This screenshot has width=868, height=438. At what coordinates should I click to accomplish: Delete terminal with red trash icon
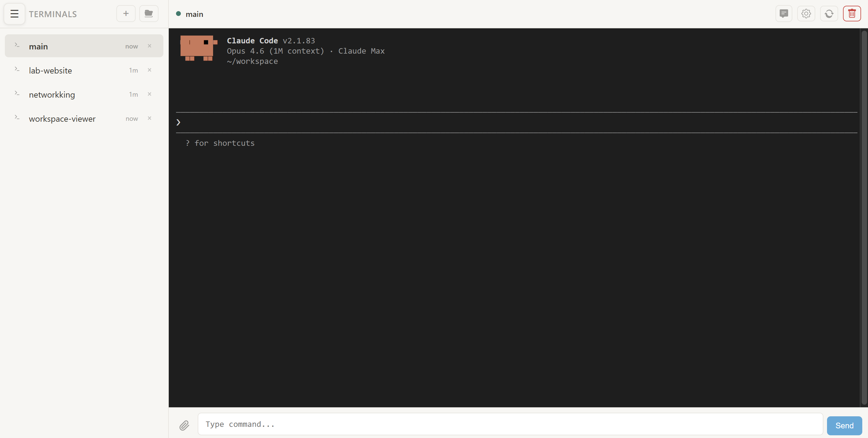(x=852, y=14)
